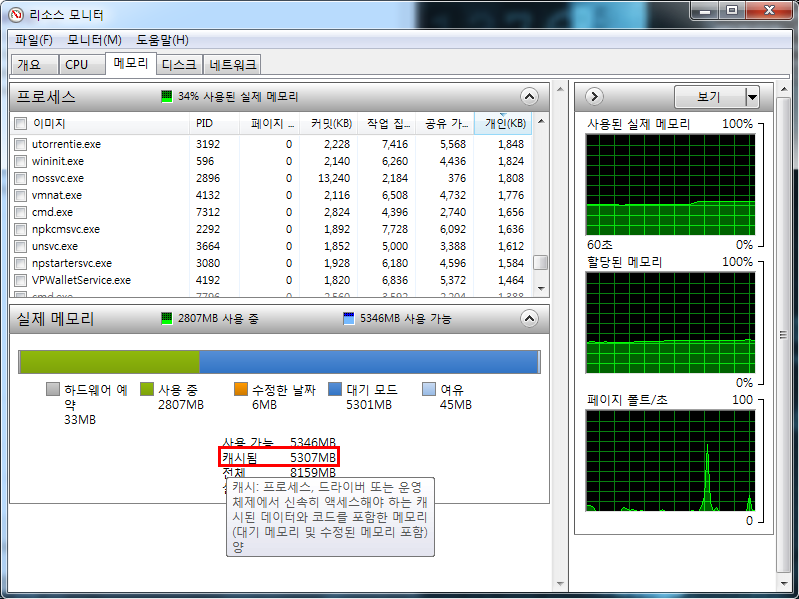Check the VPWalletService.exe process checkbox
This screenshot has height=599, width=799.
click(x=20, y=280)
